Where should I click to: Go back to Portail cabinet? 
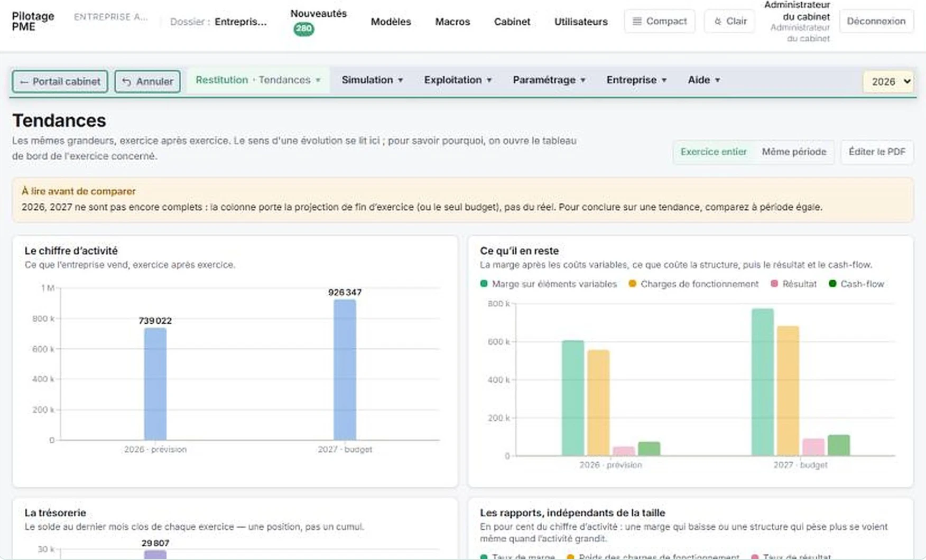60,81
